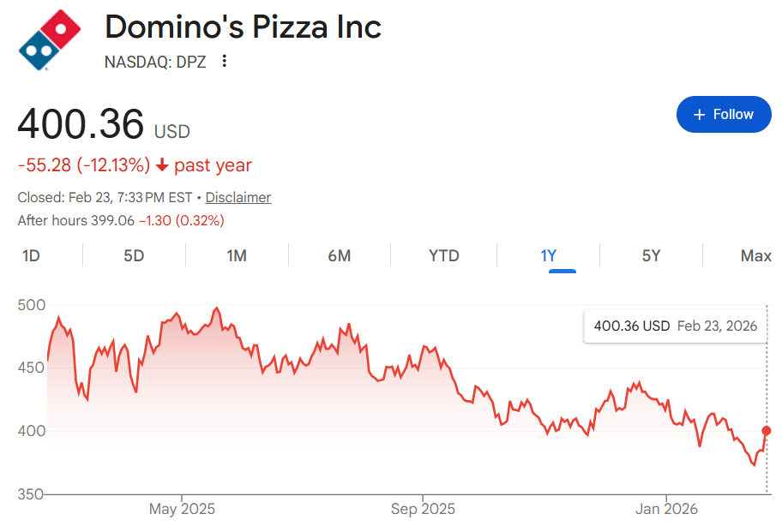Show the 5Y chart view
This screenshot has height=532, width=782.
(x=652, y=255)
